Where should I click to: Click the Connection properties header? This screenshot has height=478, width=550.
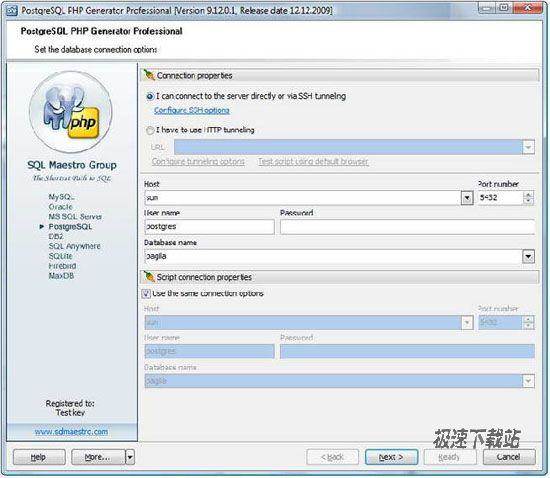340,75
